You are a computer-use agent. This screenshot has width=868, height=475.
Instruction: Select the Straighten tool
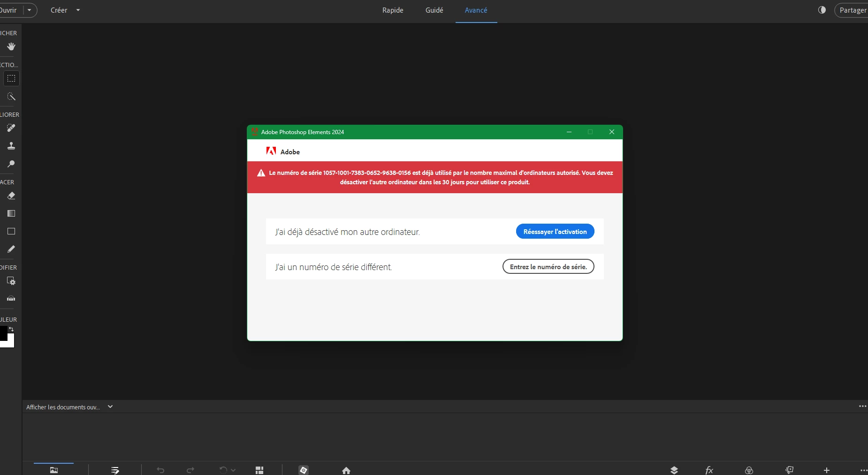(x=11, y=299)
